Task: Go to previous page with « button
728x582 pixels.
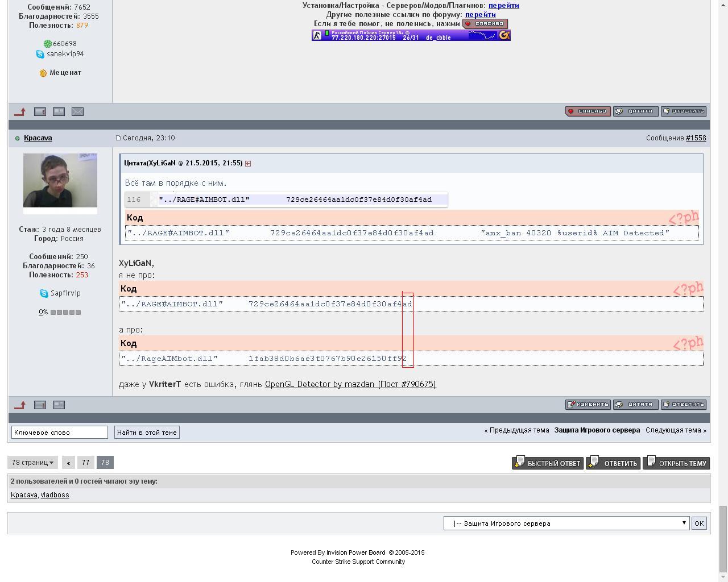Action: pos(68,463)
